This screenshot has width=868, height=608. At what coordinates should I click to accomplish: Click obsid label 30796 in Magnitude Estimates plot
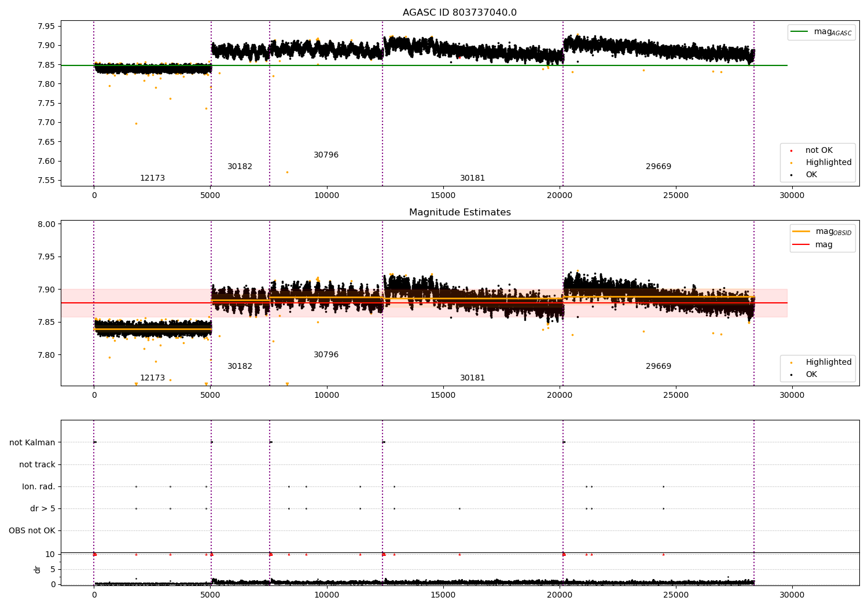tap(326, 355)
